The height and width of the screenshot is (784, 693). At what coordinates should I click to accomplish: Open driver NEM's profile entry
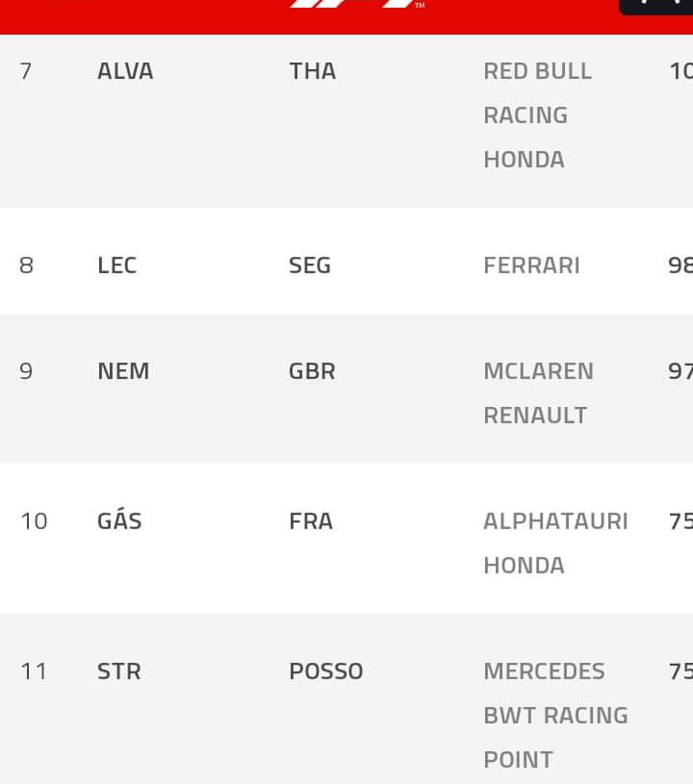[x=123, y=371]
